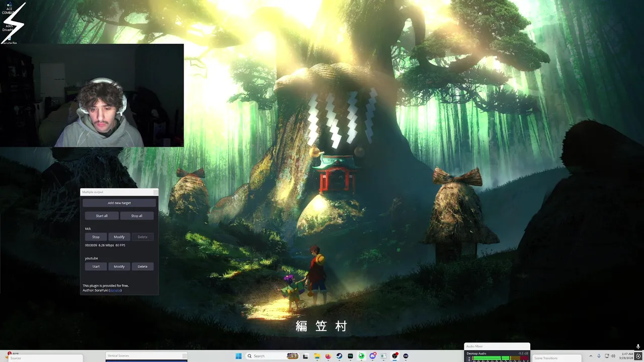
Task: Click Start all in Multiple output
Action: [x=102, y=216]
